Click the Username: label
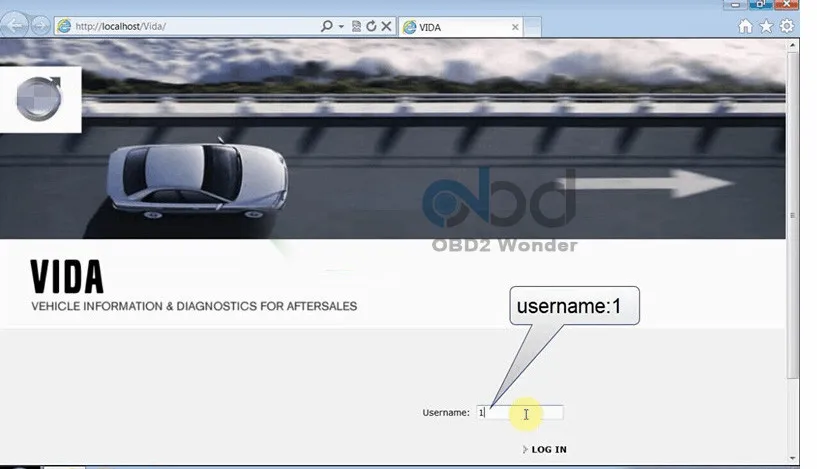The height and width of the screenshot is (469, 817). tap(446, 412)
